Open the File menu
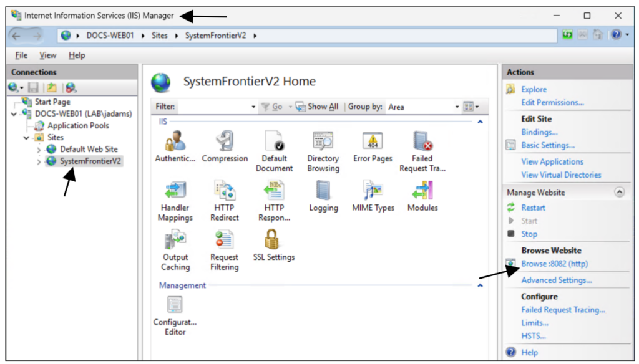This screenshot has height=364, width=639. (x=21, y=55)
